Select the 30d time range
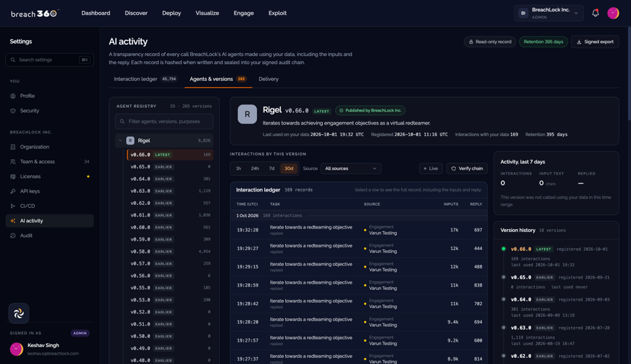 pos(289,169)
